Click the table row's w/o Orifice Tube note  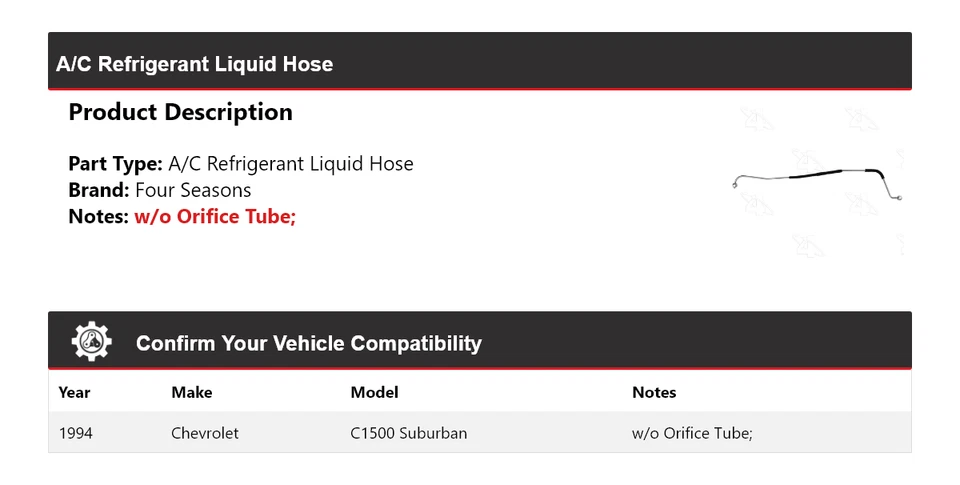[691, 433]
